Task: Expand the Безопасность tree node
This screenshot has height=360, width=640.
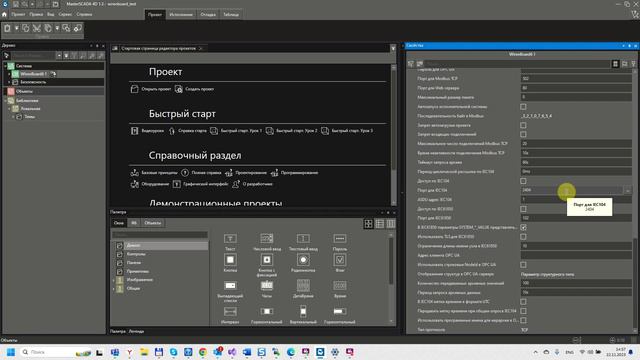Action: click(9, 82)
